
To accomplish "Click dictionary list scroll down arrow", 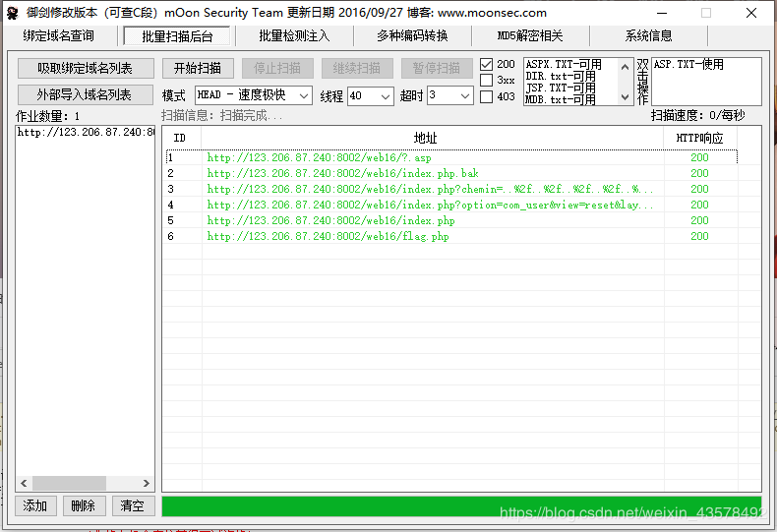I will coord(625,97).
